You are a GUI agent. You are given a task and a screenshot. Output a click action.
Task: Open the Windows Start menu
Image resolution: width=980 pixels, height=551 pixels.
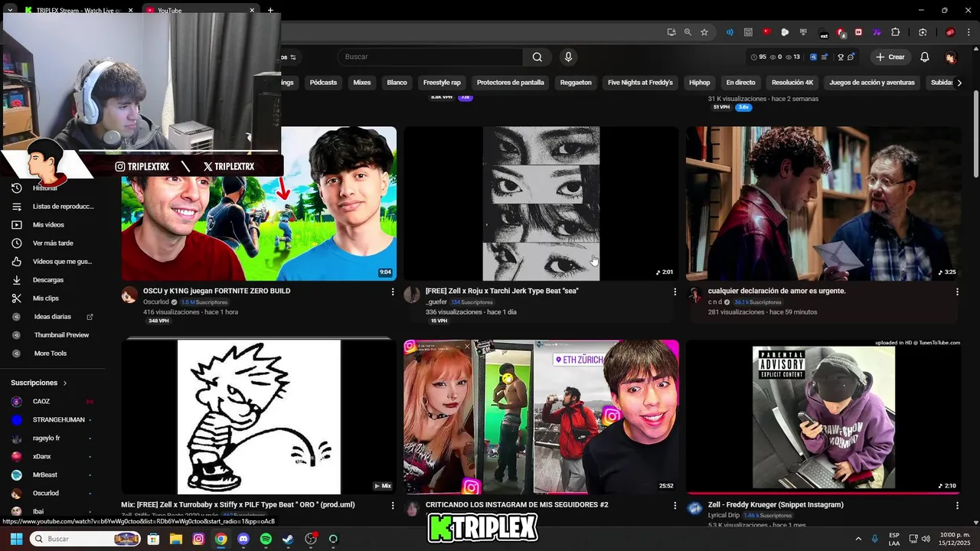point(16,539)
